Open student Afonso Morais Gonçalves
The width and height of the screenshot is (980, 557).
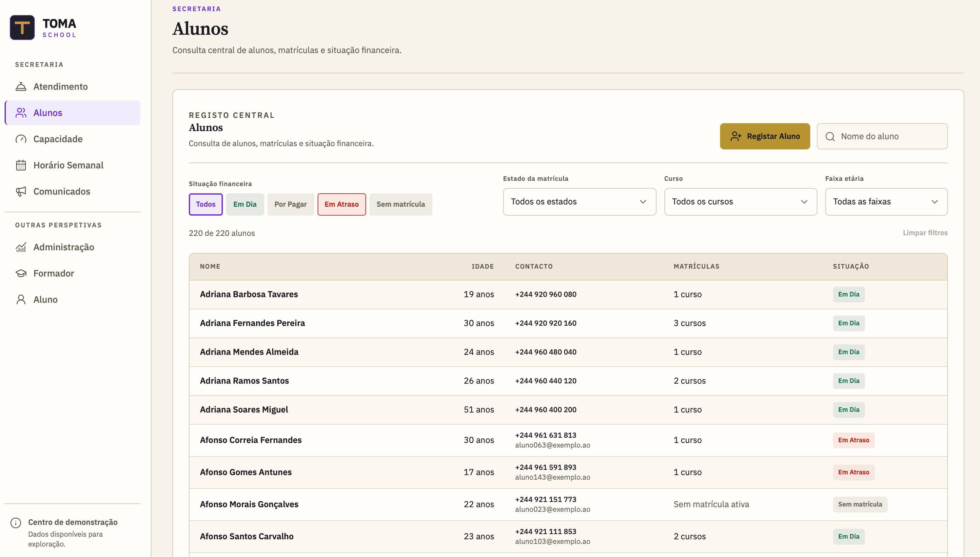point(249,505)
